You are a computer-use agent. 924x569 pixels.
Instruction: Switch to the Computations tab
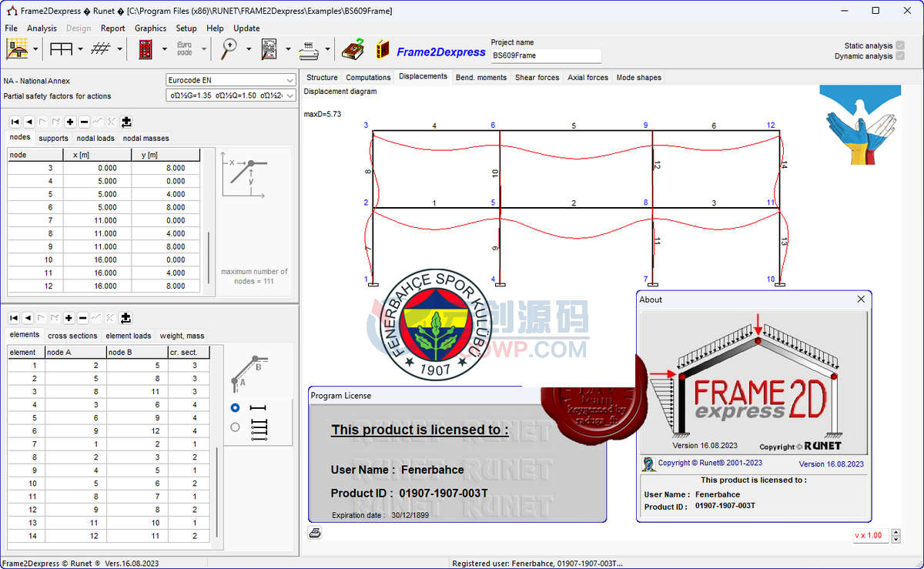(x=368, y=77)
